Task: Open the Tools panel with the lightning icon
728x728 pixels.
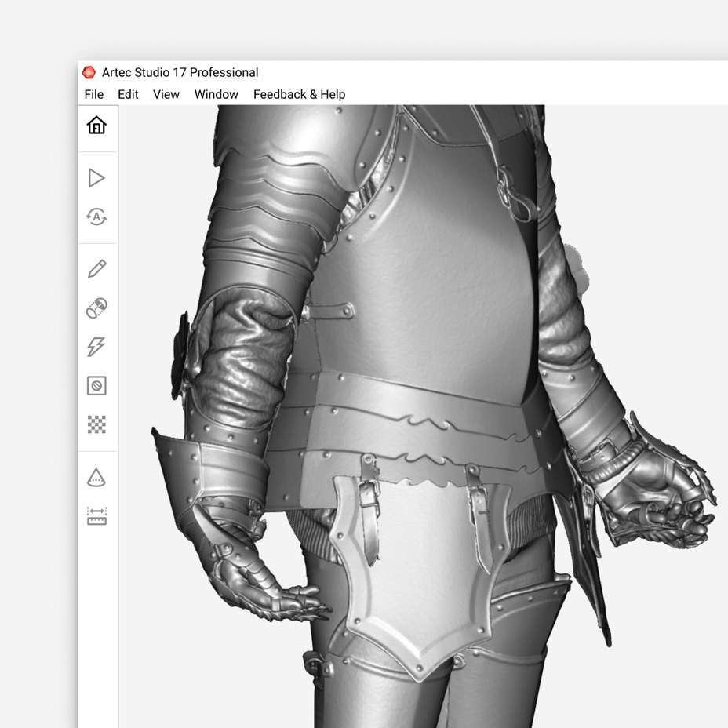Action: 97,346
